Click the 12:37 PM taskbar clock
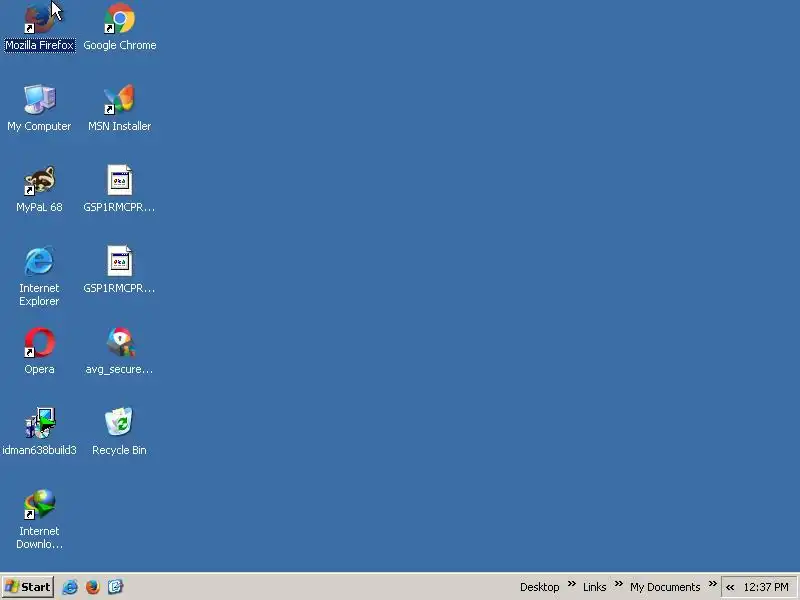 (x=766, y=587)
